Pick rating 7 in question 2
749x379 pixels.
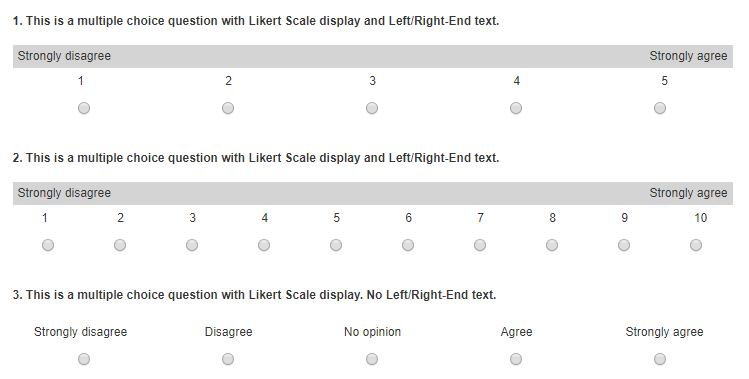pos(480,245)
